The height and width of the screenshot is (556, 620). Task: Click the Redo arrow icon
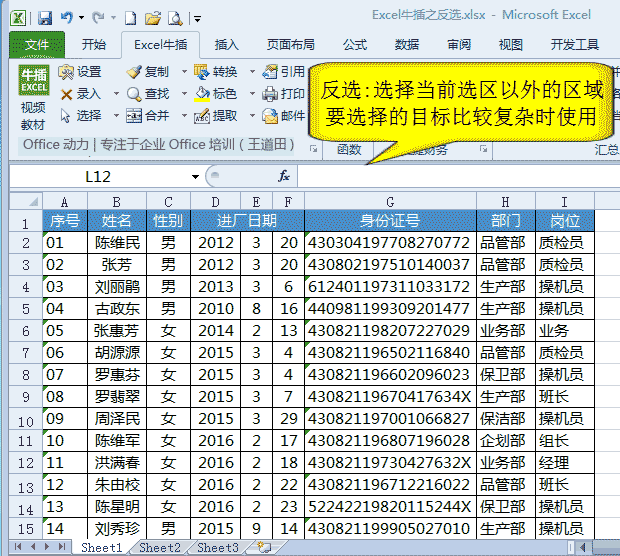click(x=98, y=17)
